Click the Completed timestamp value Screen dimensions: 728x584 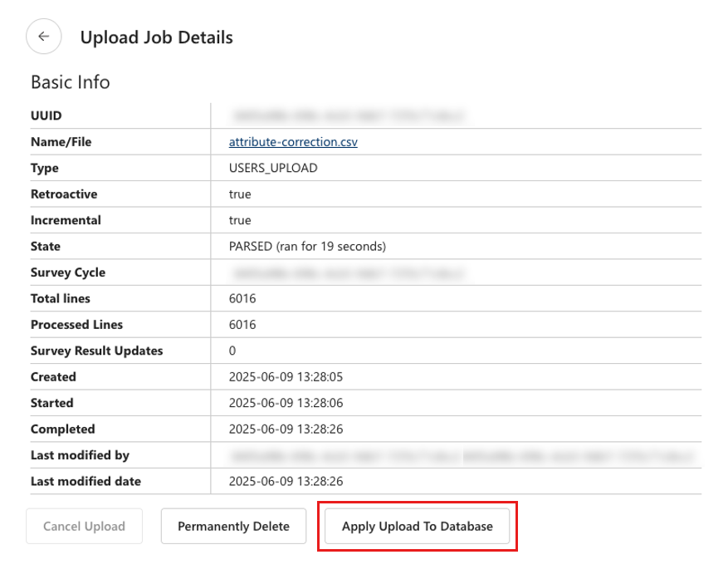tap(286, 429)
